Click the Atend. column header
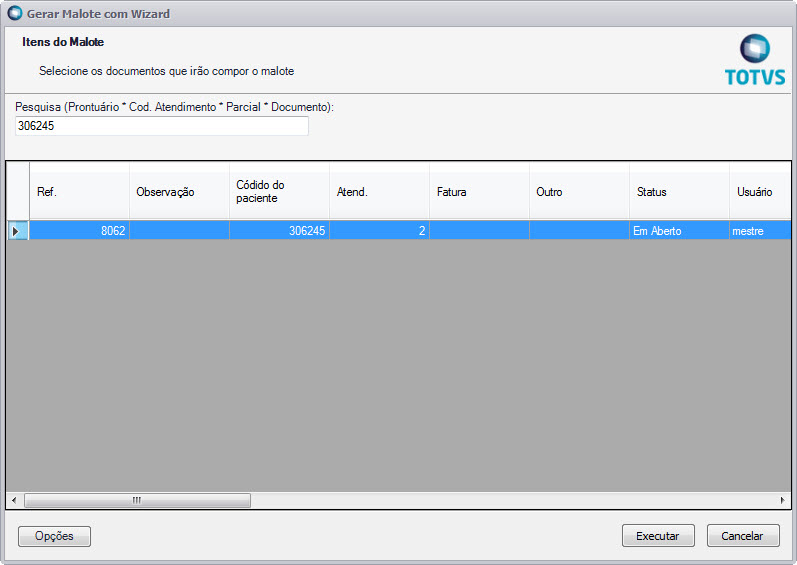This screenshot has height=565, width=797. click(380, 192)
